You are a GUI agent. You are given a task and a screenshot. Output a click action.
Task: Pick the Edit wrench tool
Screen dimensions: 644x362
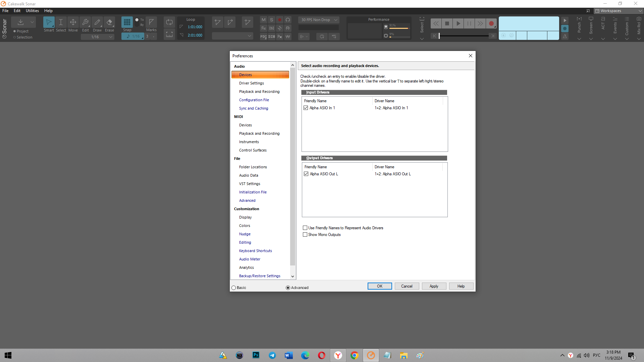coord(85,22)
